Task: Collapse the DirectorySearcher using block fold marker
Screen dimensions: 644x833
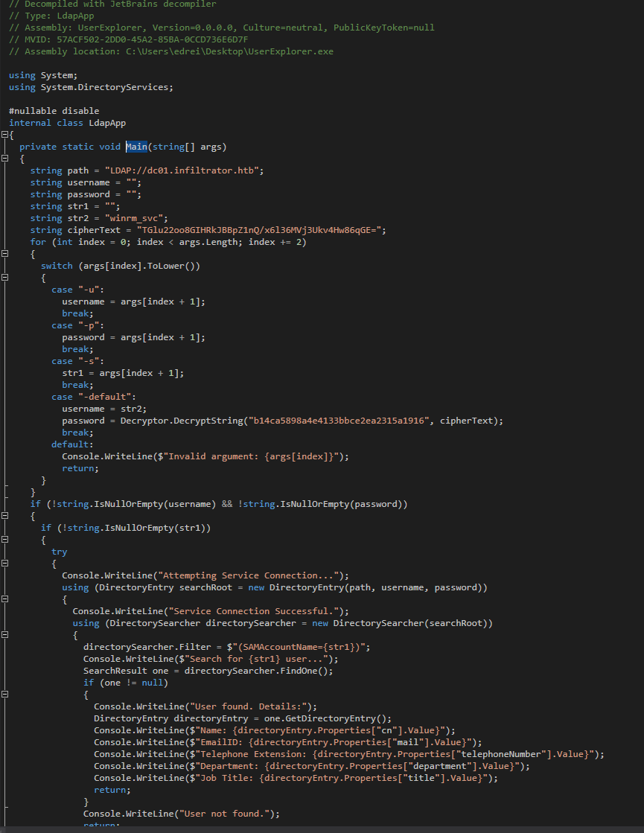Action: pyautogui.click(x=4, y=634)
